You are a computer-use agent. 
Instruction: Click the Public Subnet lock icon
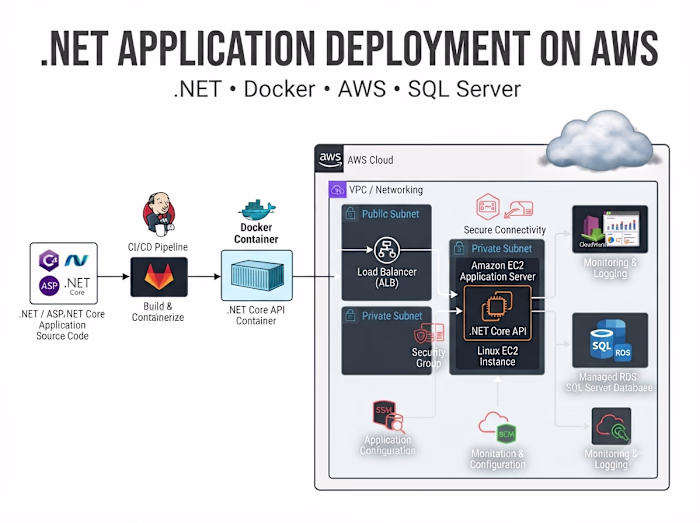(350, 214)
